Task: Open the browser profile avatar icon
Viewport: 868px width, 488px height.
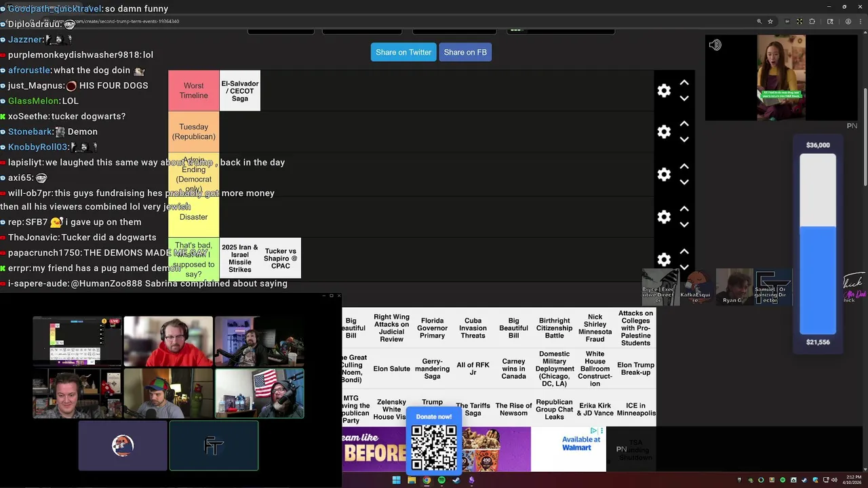Action: pos(848,21)
